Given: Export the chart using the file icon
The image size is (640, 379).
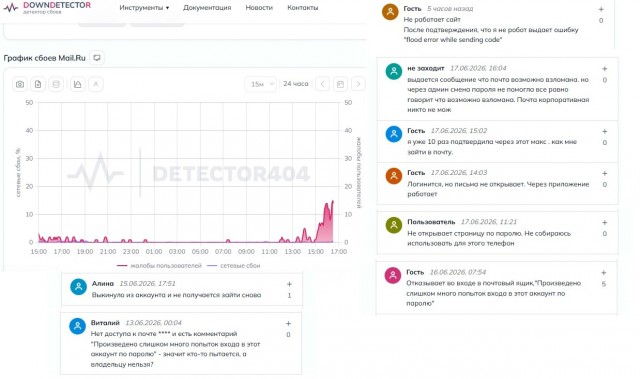Looking at the screenshot, I should 38,84.
